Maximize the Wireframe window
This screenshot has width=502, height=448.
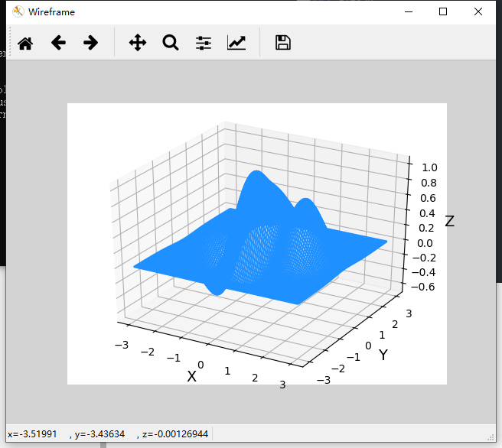443,11
